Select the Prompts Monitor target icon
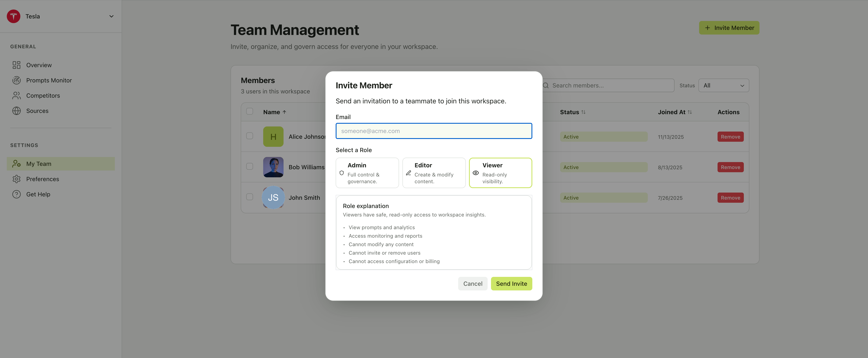Image resolution: width=868 pixels, height=358 pixels. pos(17,80)
